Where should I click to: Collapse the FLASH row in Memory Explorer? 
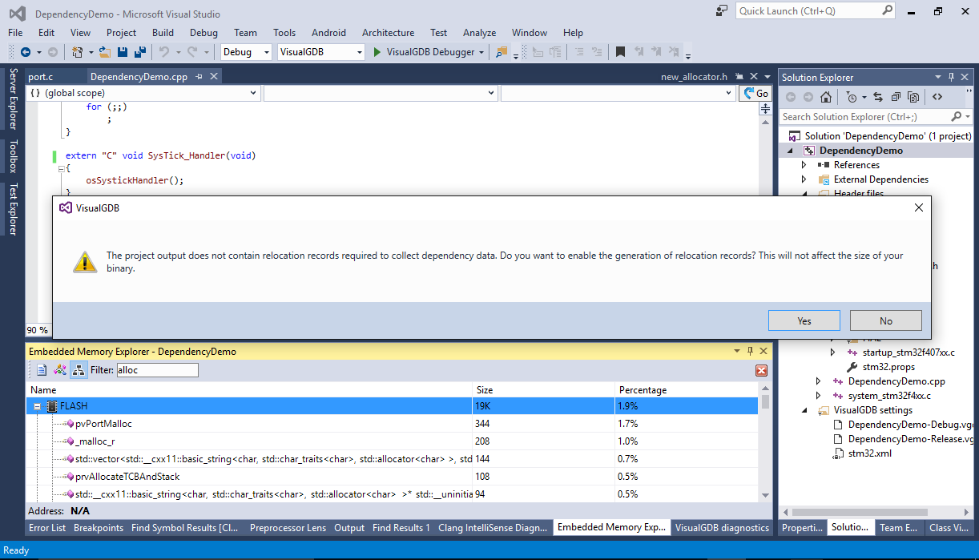(x=37, y=406)
